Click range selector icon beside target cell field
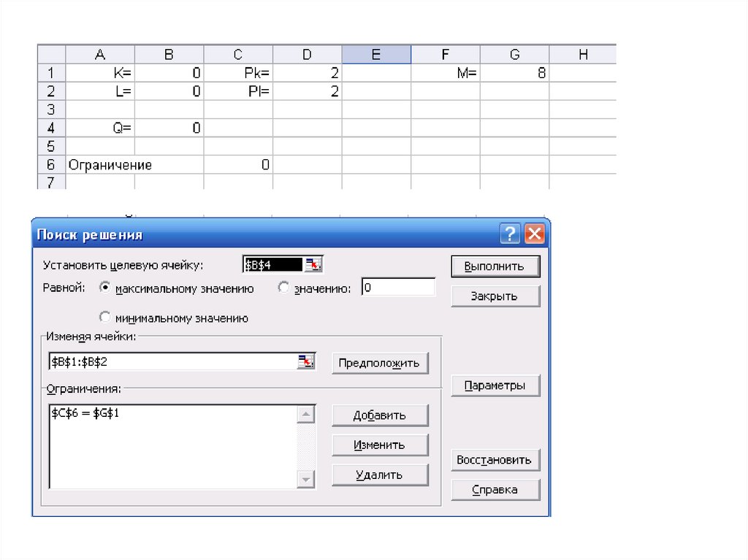The image size is (748, 560). 313,265
